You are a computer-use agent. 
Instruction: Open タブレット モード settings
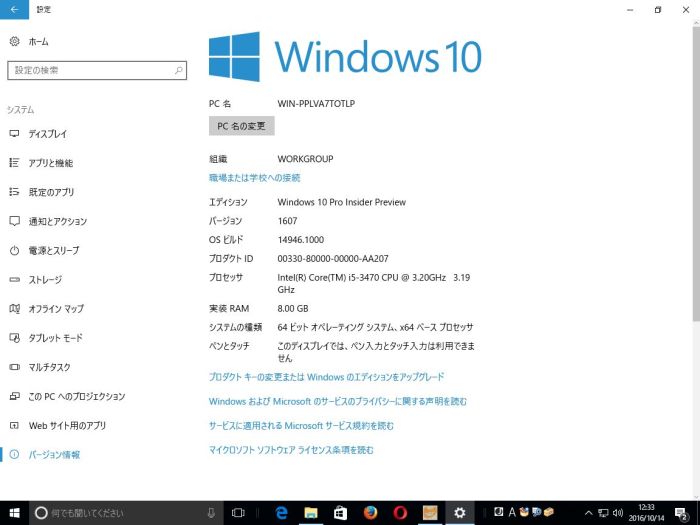55,338
